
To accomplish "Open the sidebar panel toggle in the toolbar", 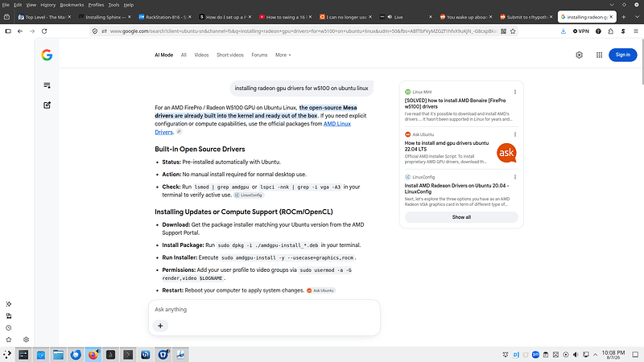I will (8, 31).
